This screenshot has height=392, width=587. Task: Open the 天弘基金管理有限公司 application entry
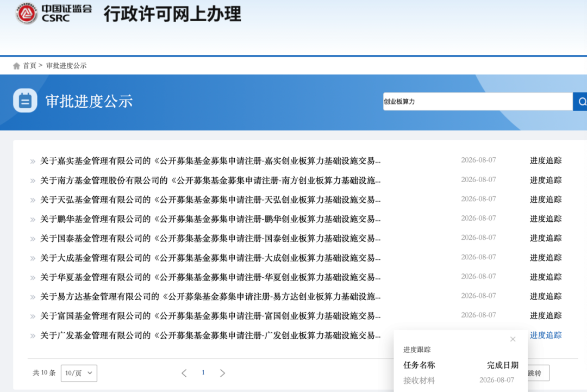coord(210,200)
